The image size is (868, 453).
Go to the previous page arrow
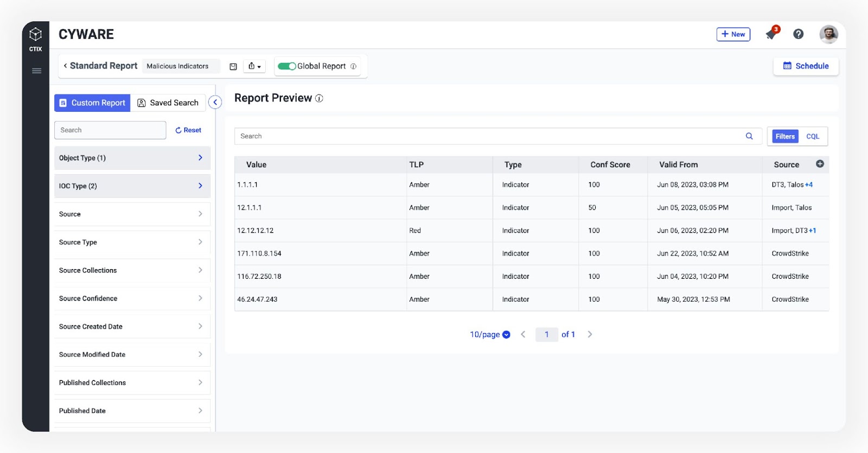click(x=523, y=335)
